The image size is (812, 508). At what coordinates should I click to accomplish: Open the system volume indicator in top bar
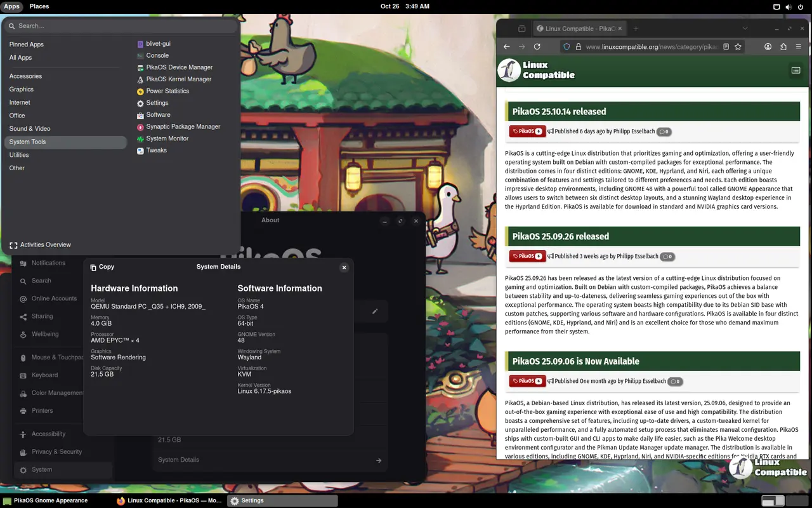789,6
